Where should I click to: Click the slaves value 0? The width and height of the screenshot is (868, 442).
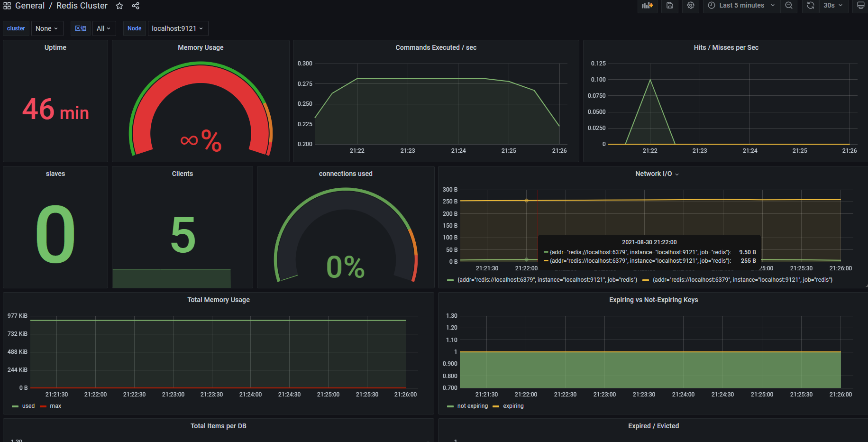coord(55,234)
